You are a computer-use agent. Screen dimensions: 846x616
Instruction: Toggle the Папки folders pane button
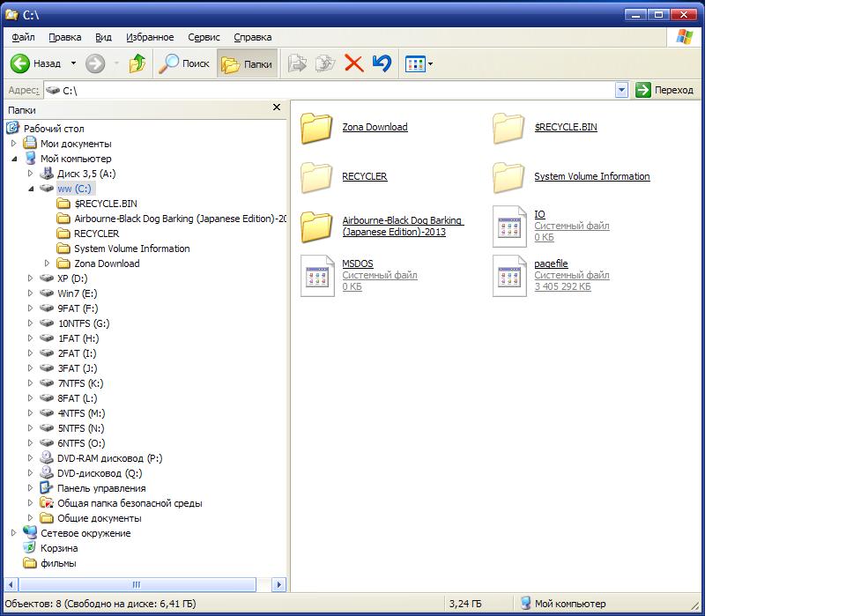pyautogui.click(x=247, y=63)
